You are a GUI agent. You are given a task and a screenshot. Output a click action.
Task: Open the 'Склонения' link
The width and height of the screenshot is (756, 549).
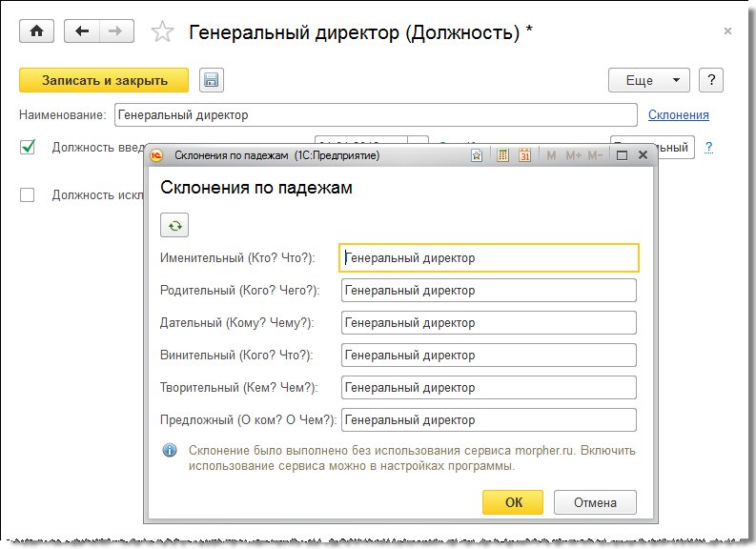pos(678,115)
